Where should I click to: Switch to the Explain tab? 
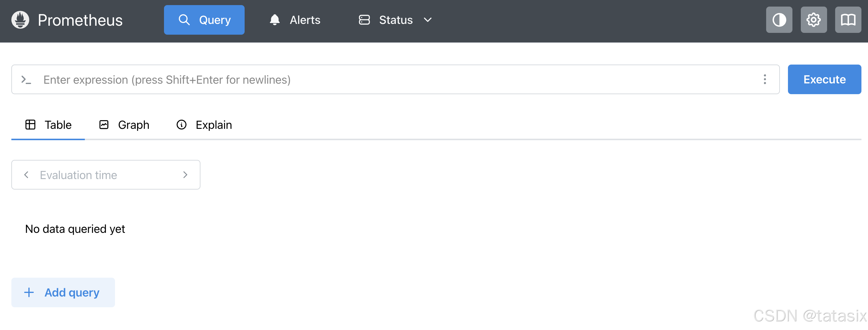coord(204,125)
